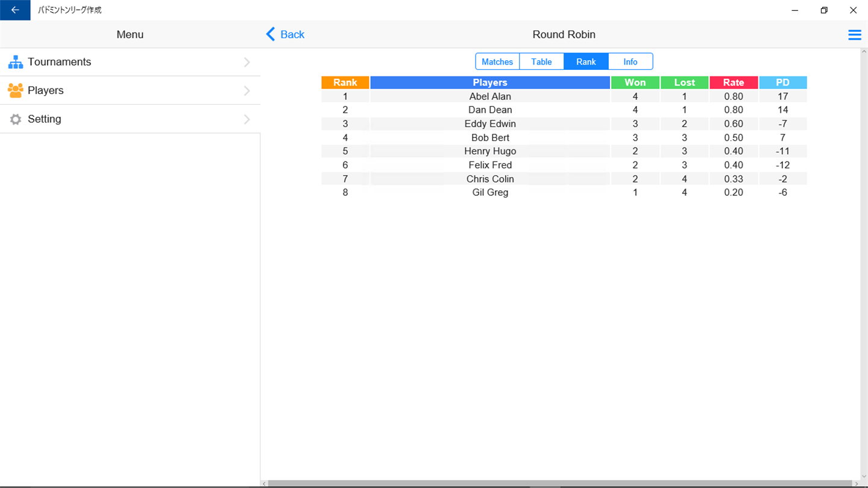
Task: Click the red Rate column header
Action: click(734, 83)
